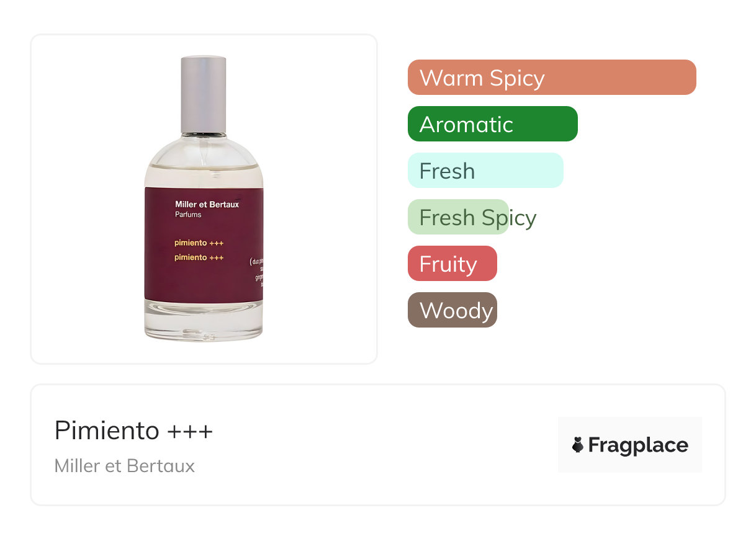Click the Fragplace perfume bottle logo icon
Image resolution: width=756 pixels, height=536 pixels.
coord(578,445)
